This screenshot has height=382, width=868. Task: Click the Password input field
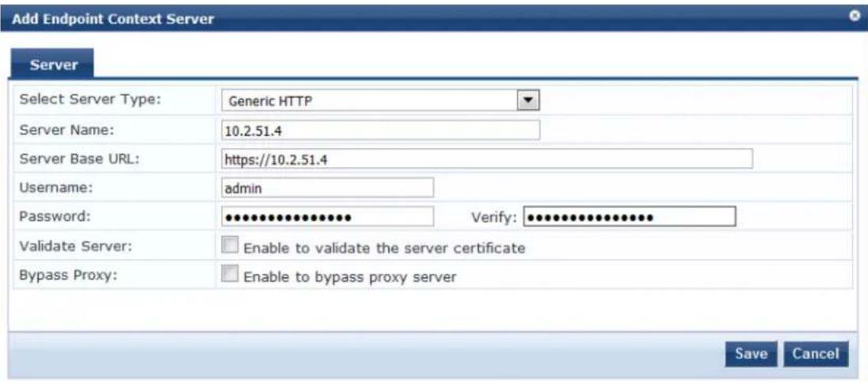[x=326, y=217]
